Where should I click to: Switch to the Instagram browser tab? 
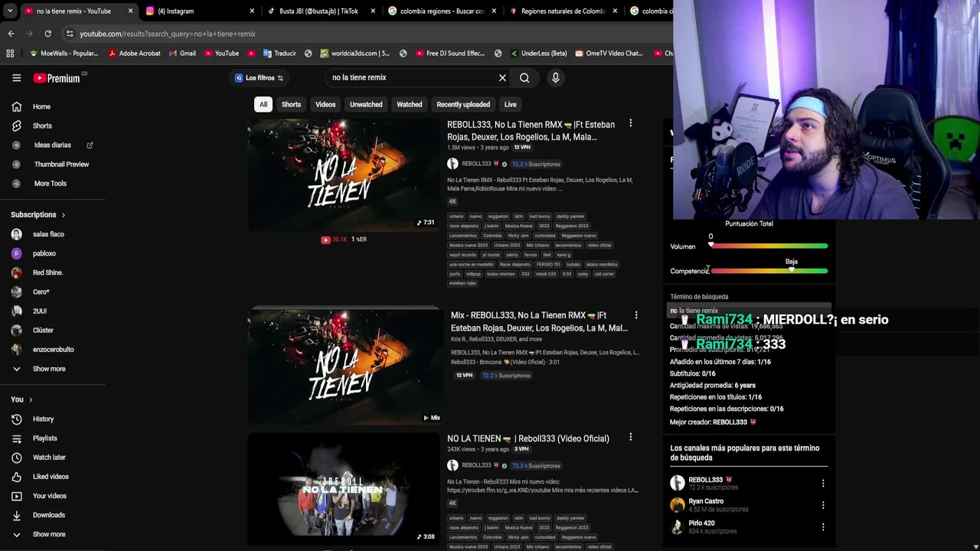[x=199, y=11]
